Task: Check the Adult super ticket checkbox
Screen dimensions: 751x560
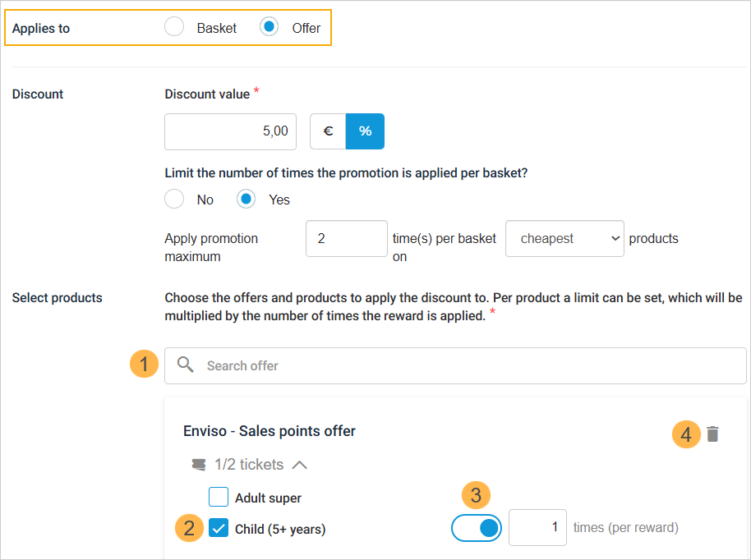Action: (219, 498)
